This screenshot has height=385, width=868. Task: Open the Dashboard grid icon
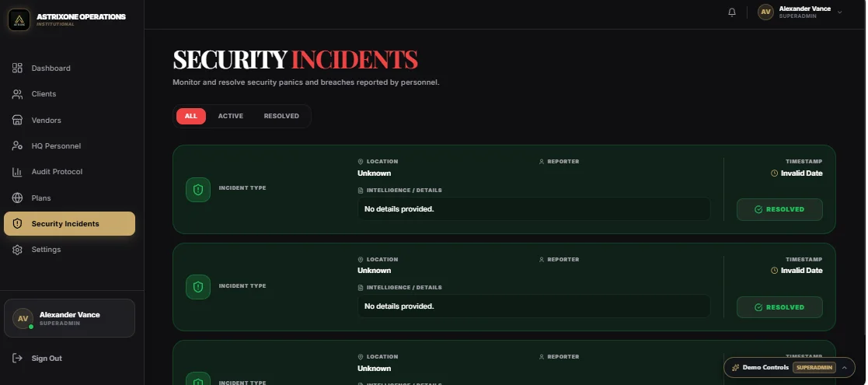(x=17, y=68)
